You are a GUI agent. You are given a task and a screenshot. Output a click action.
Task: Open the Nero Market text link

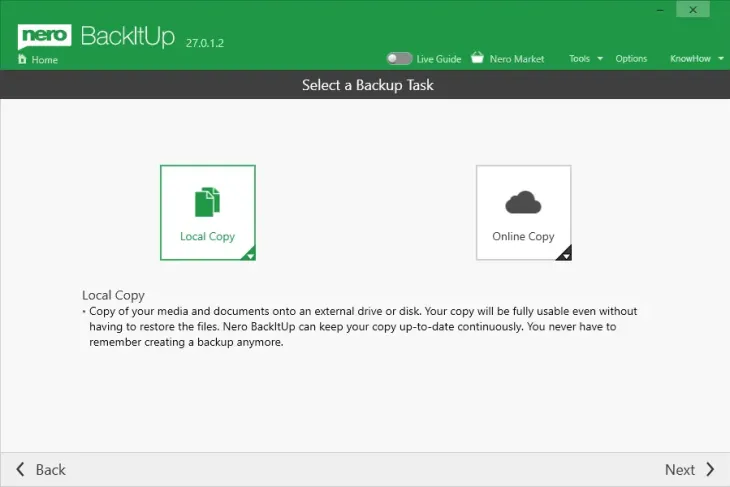pyautogui.click(x=517, y=59)
